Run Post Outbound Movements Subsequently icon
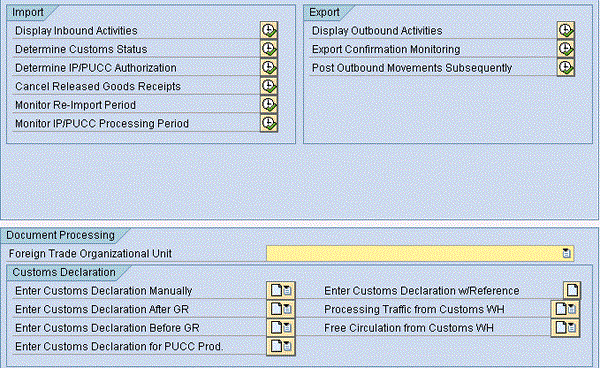 tap(566, 67)
